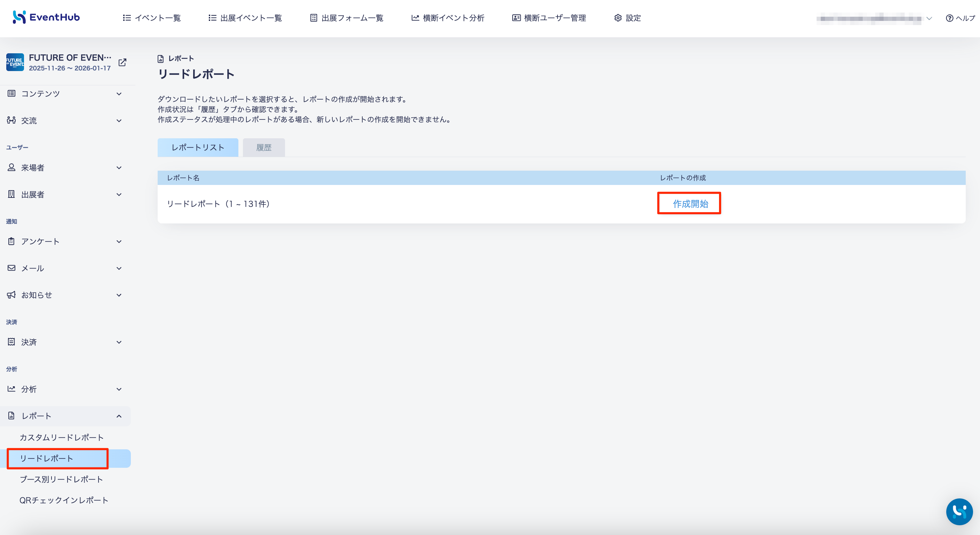
Task: Select ブース別リードレポート in sidebar
Action: pyautogui.click(x=61, y=479)
